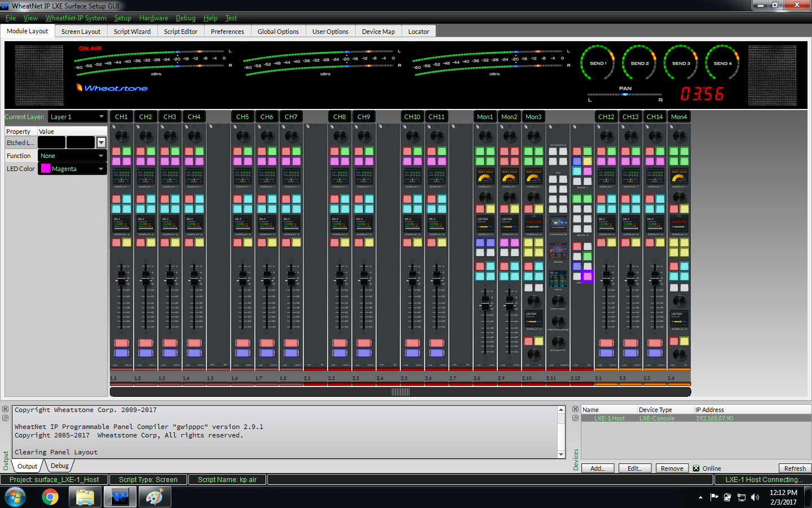Click the horizontal surface scrollbar
The height and width of the screenshot is (508, 812).
[400, 392]
